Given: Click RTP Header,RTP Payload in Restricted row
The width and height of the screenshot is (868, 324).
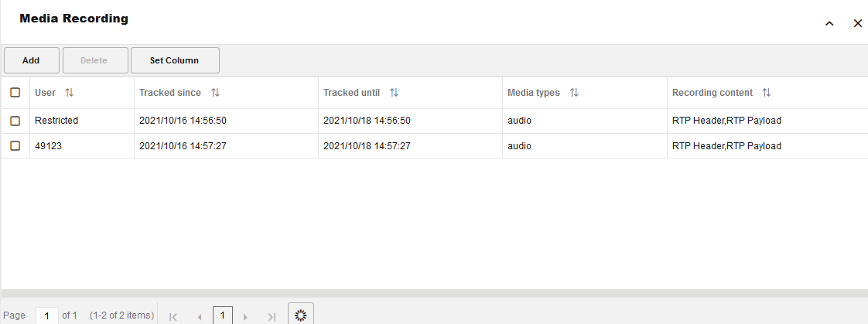Looking at the screenshot, I should click(x=727, y=121).
